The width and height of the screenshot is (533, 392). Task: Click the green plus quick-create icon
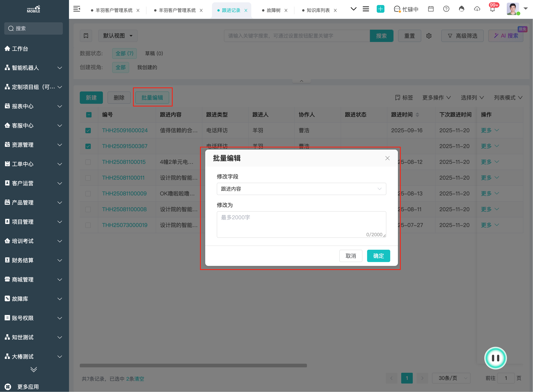(380, 9)
